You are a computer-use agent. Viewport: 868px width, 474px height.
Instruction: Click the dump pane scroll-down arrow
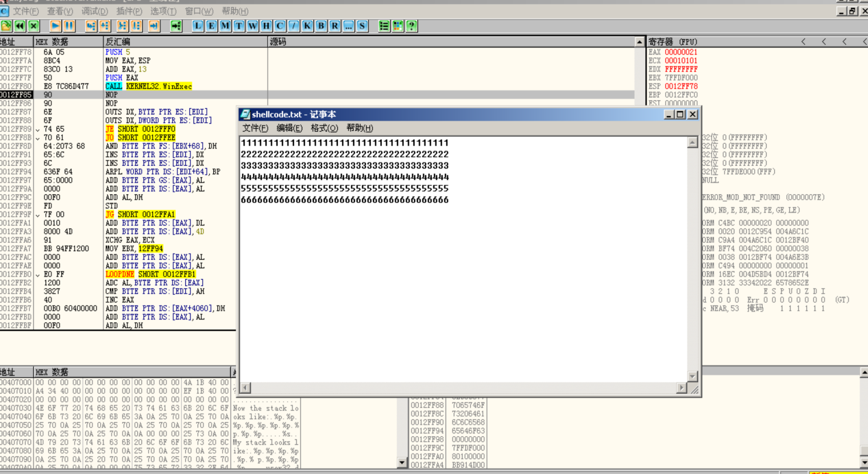pyautogui.click(x=402, y=462)
